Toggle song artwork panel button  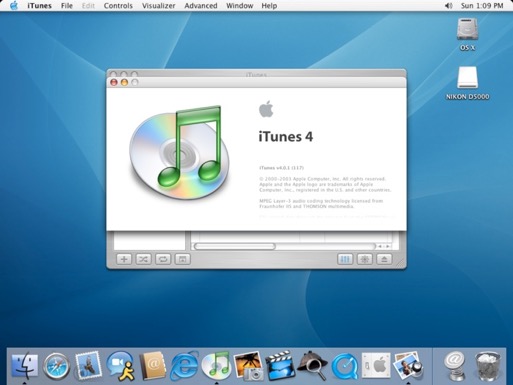coord(182,259)
